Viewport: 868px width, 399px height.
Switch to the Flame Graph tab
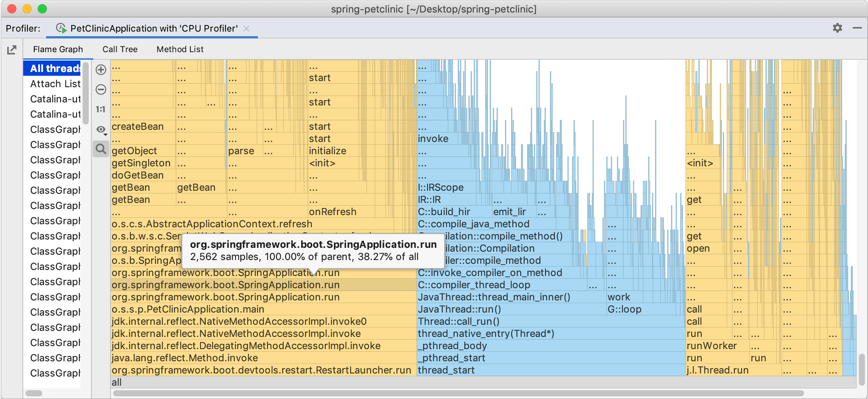pyautogui.click(x=58, y=49)
